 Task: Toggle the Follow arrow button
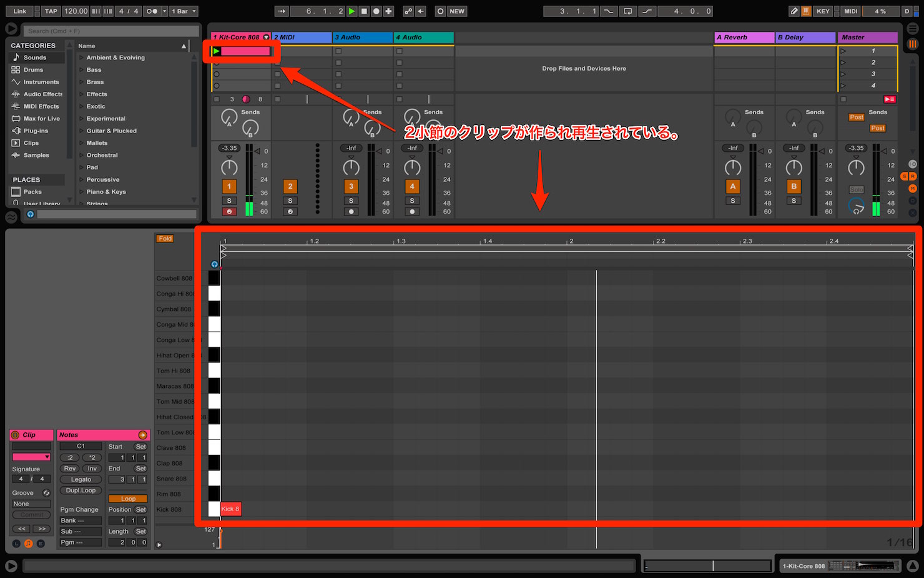tap(282, 11)
